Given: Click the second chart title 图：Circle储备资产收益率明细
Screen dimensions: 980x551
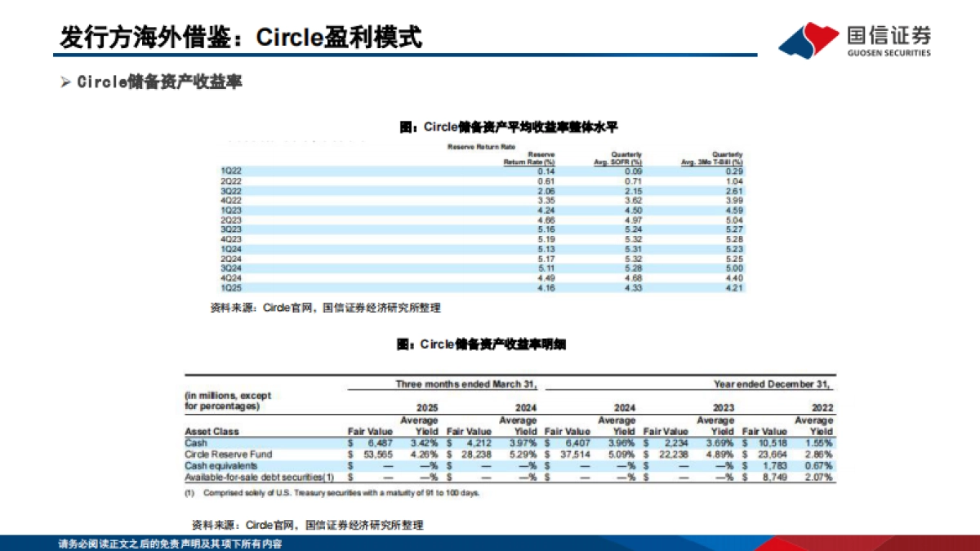Looking at the screenshot, I should (x=482, y=345).
